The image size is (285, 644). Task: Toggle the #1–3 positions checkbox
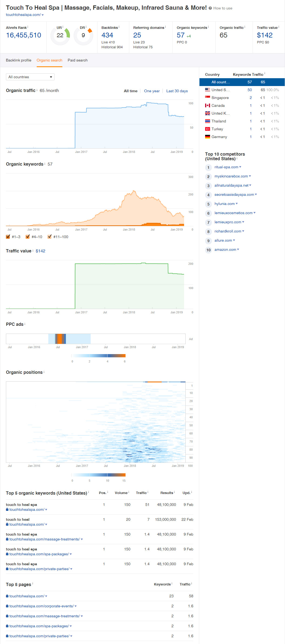8,237
